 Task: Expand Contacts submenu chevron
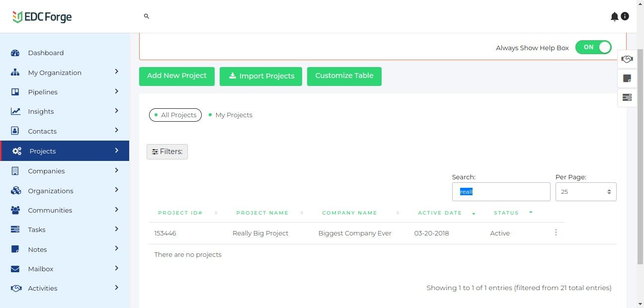pos(116,130)
